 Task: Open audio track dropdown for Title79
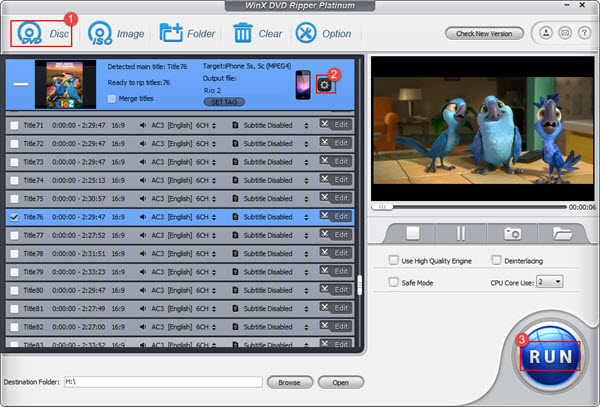click(214, 272)
